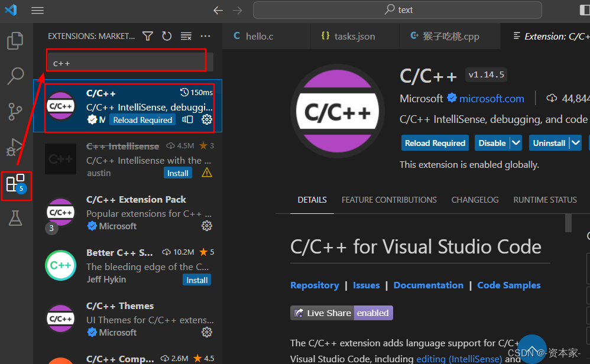Switch to the 猴子吃桃.cpp tab
This screenshot has width=590, height=364.
point(450,36)
